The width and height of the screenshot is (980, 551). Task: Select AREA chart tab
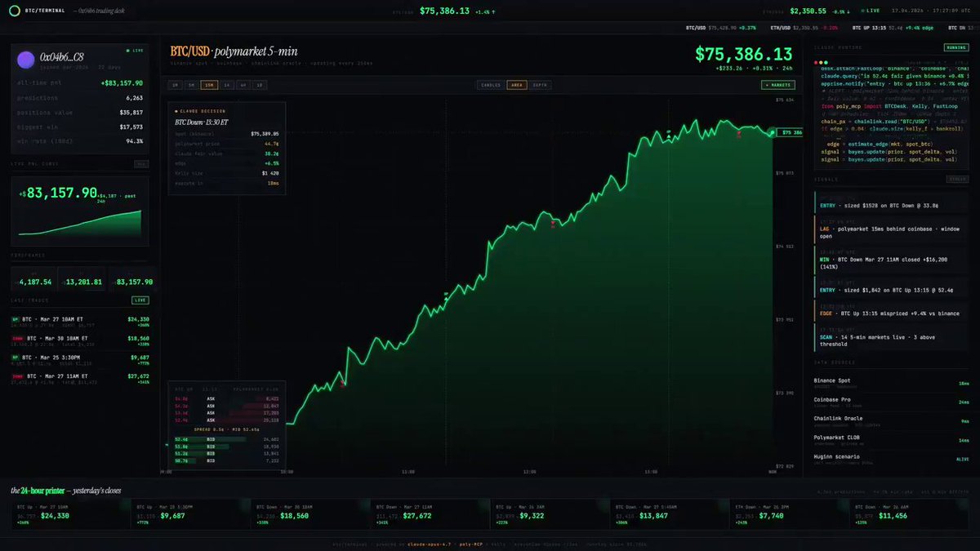pos(516,85)
